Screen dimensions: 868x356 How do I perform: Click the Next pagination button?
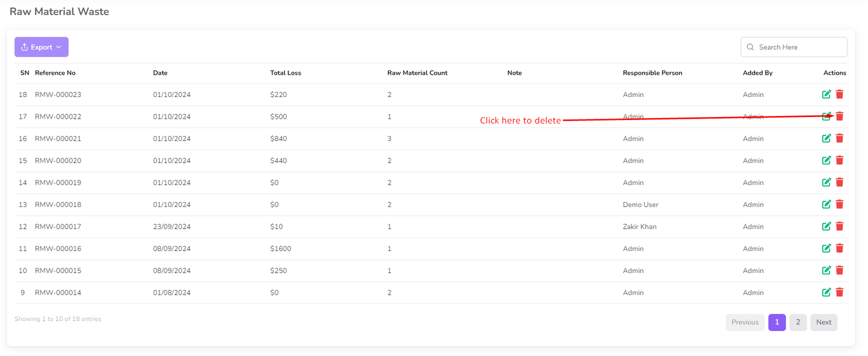tap(824, 322)
